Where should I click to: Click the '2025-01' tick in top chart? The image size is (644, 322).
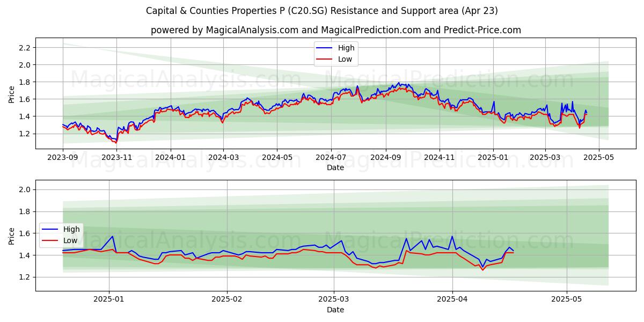493,157
